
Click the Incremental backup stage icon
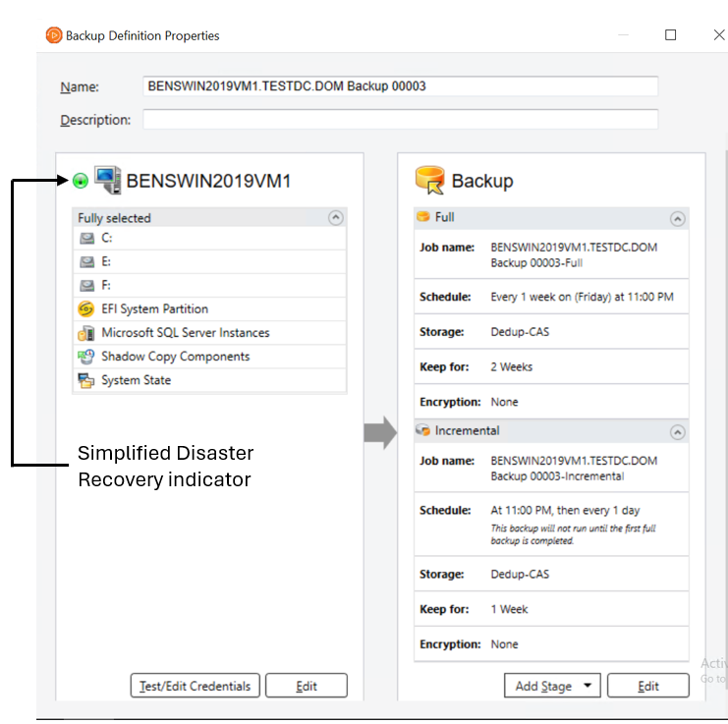tap(423, 430)
